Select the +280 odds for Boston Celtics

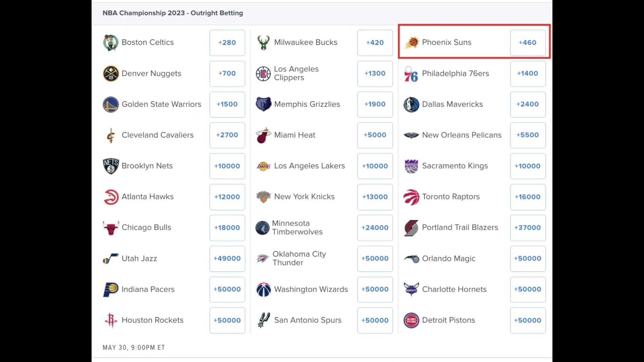(x=227, y=43)
